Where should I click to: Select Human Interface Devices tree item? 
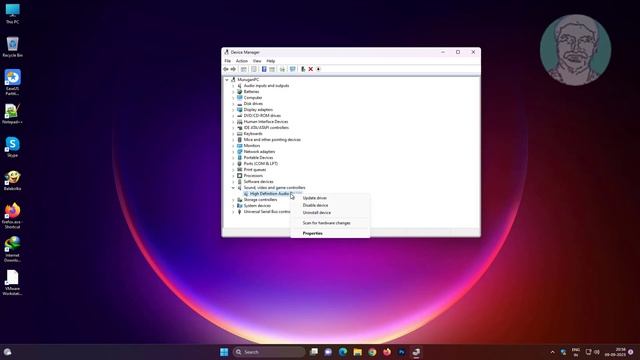266,122
